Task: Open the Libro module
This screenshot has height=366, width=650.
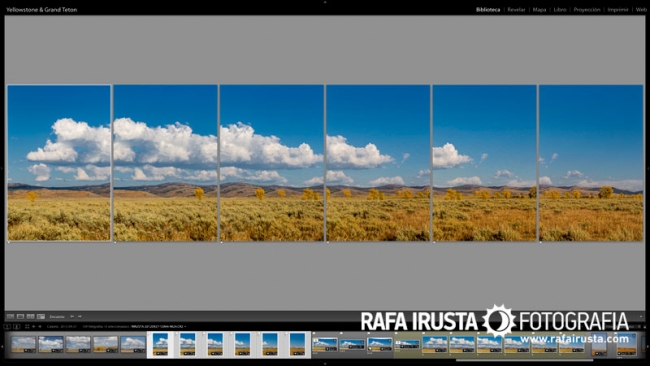Action: coord(560,10)
